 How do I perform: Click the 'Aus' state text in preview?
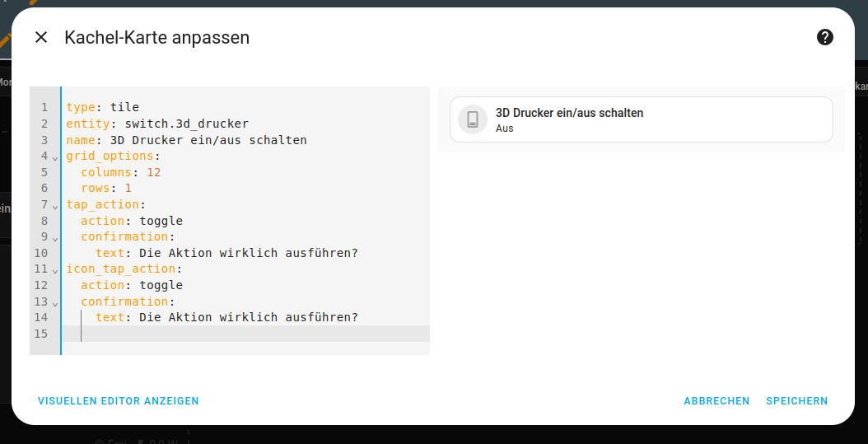505,129
